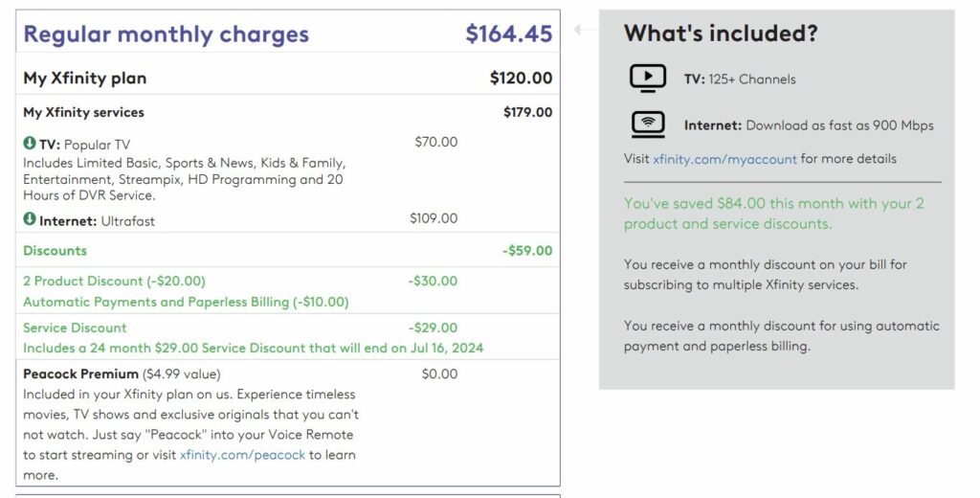Click the My Xfinity services label
Image resolution: width=980 pixels, height=498 pixels.
click(84, 113)
